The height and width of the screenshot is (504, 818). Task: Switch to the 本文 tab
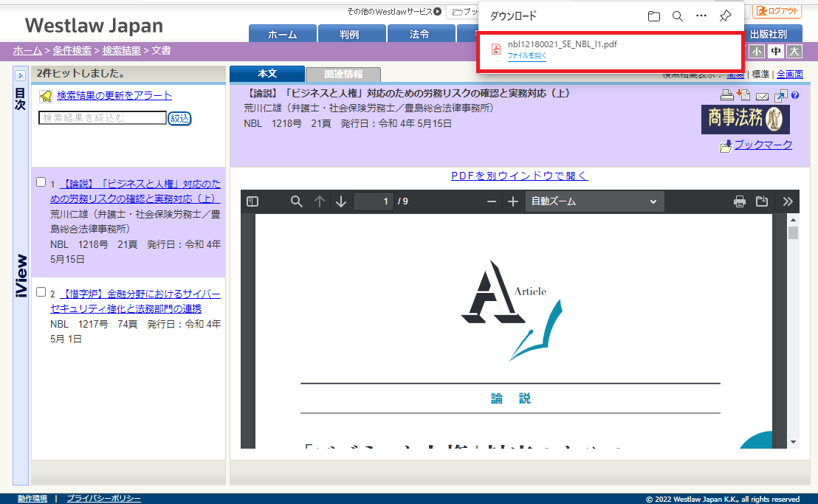[x=267, y=74]
